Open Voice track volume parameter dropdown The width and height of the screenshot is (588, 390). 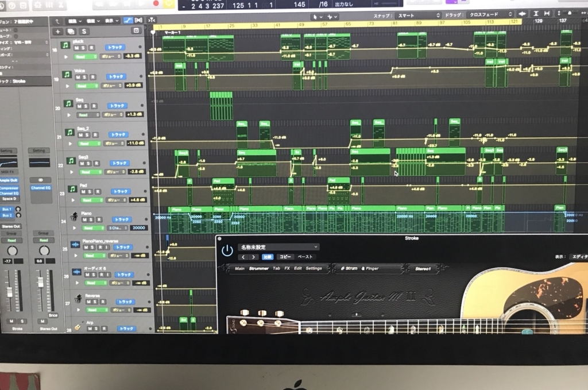(111, 86)
